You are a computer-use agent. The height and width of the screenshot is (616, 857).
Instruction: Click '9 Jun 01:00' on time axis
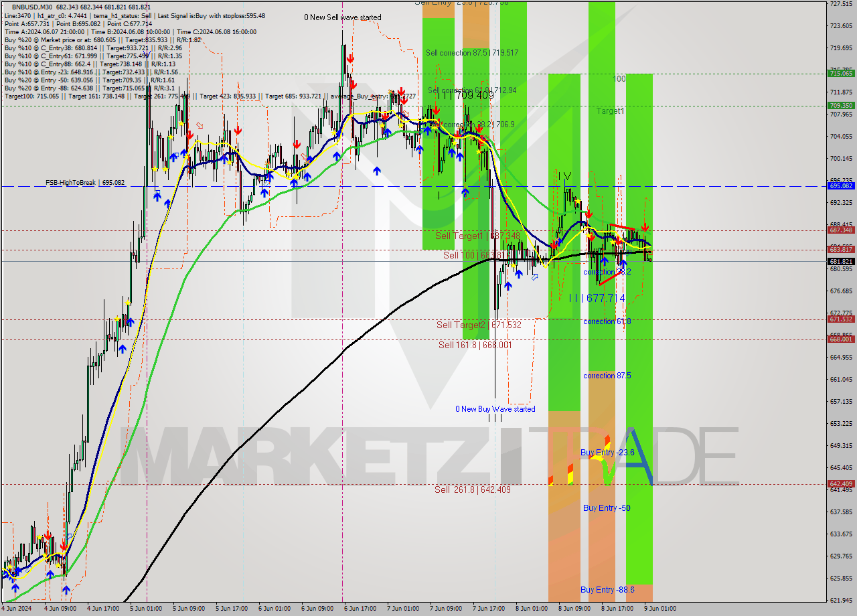[x=659, y=609]
